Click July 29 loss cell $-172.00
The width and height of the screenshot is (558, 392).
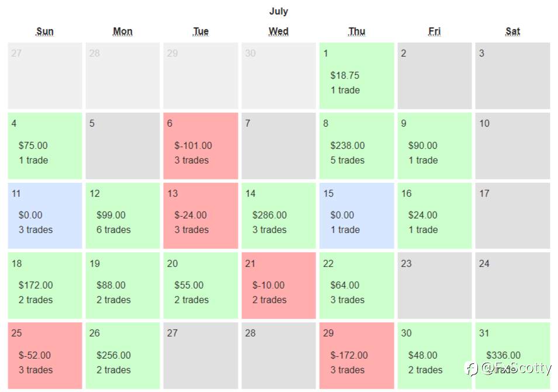point(356,355)
